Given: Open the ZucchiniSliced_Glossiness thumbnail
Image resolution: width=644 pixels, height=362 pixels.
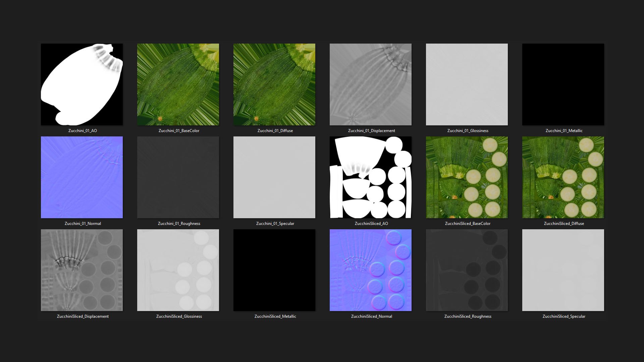Looking at the screenshot, I should (x=178, y=270).
